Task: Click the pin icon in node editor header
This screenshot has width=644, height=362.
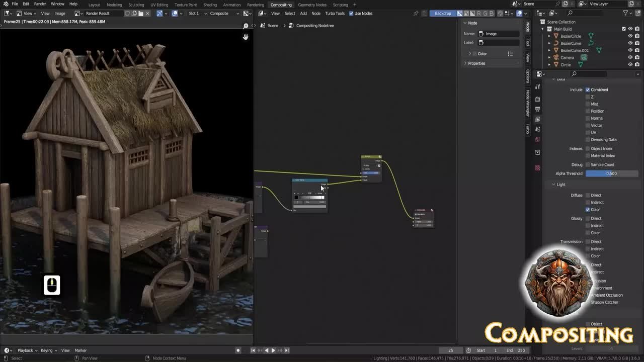Action: (416, 14)
